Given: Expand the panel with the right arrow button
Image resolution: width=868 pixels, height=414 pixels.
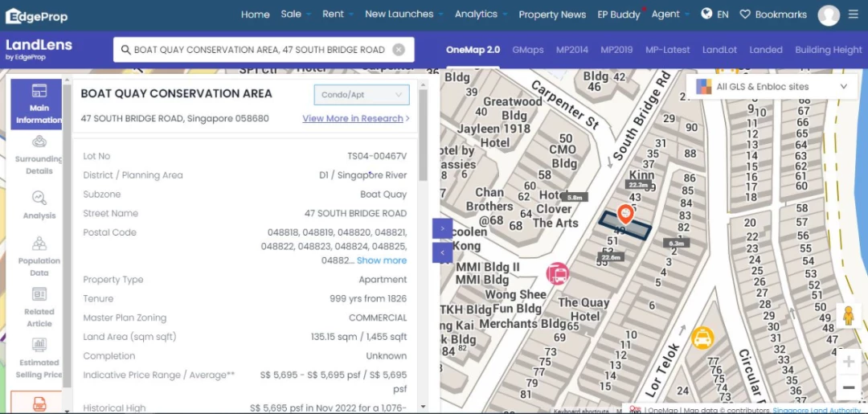Looking at the screenshot, I should 442,228.
